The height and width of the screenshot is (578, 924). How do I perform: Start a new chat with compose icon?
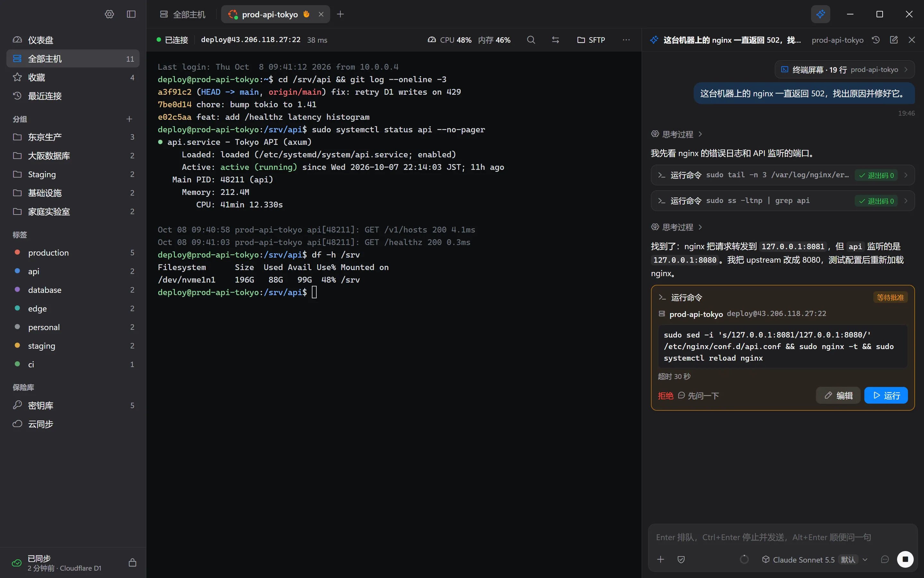click(x=894, y=40)
